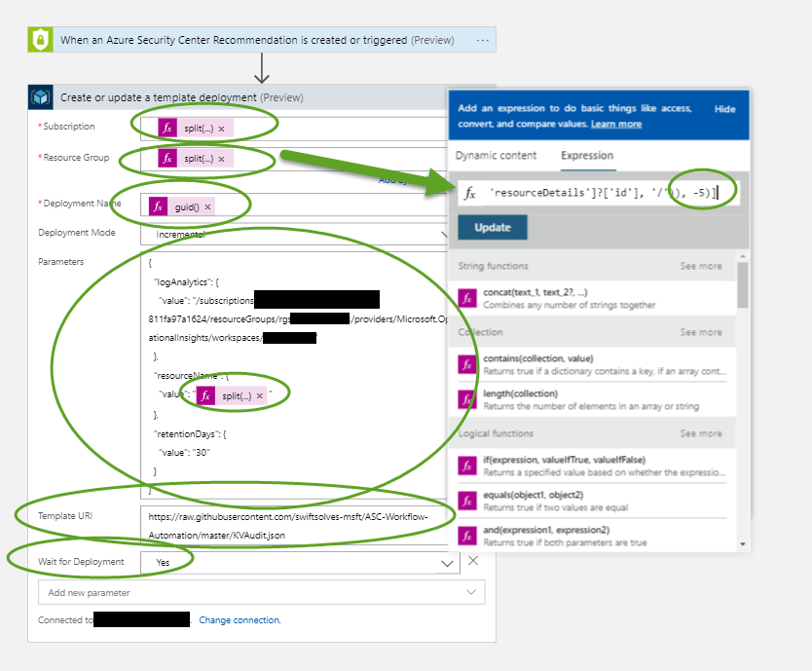
Task: Click the fx icon next to contains function
Action: (467, 364)
